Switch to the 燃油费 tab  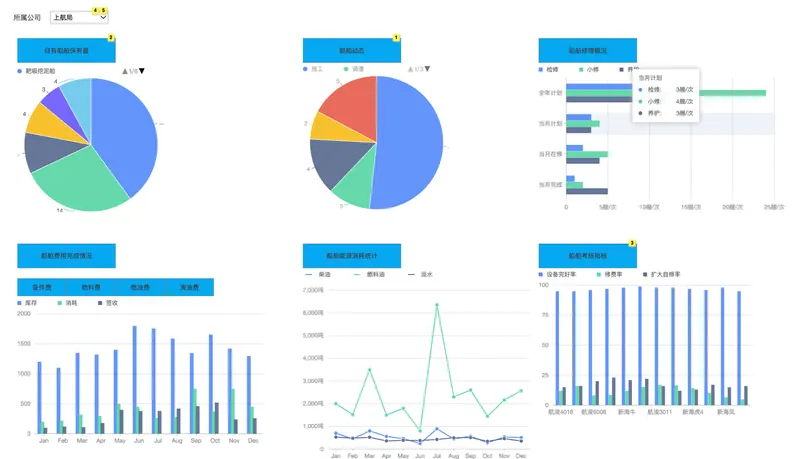(x=140, y=287)
